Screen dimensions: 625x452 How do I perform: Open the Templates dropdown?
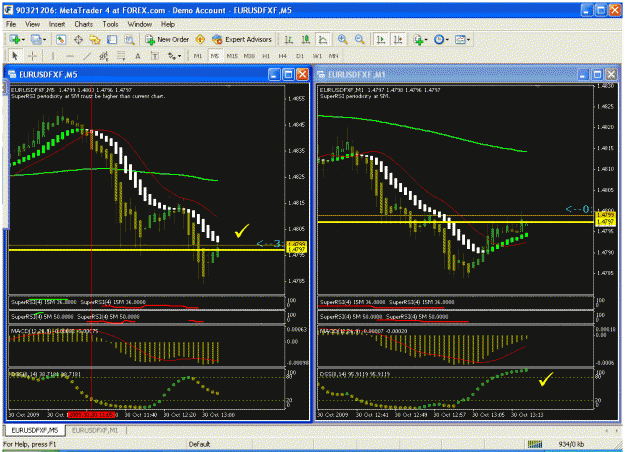pyautogui.click(x=462, y=39)
